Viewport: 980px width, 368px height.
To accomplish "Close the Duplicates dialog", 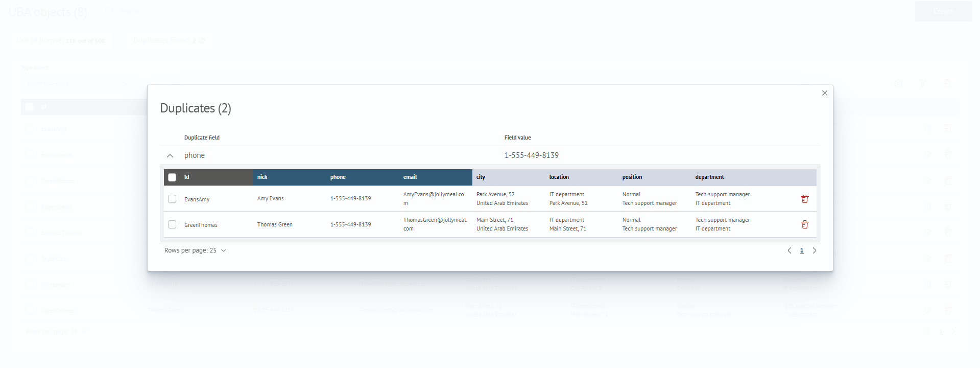I will click(824, 93).
